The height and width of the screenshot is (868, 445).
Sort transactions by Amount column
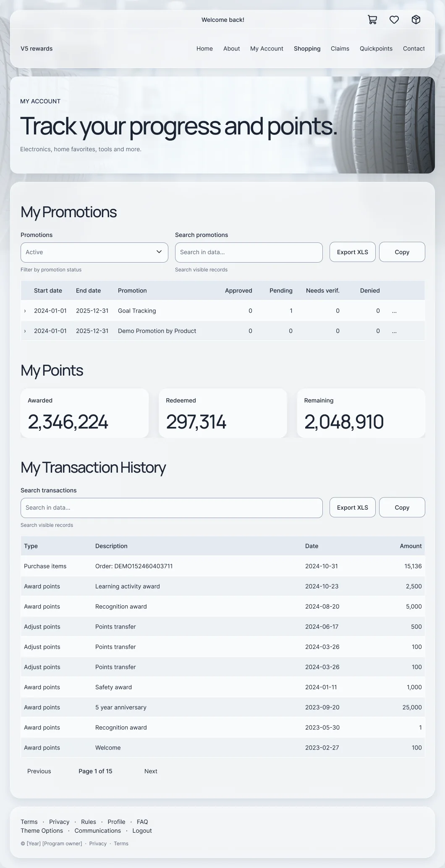point(411,546)
